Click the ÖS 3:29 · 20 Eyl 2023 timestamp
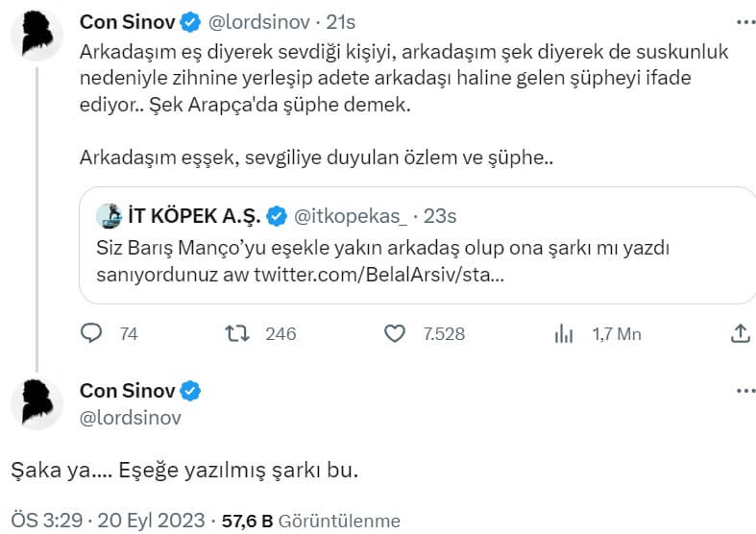 (x=108, y=521)
